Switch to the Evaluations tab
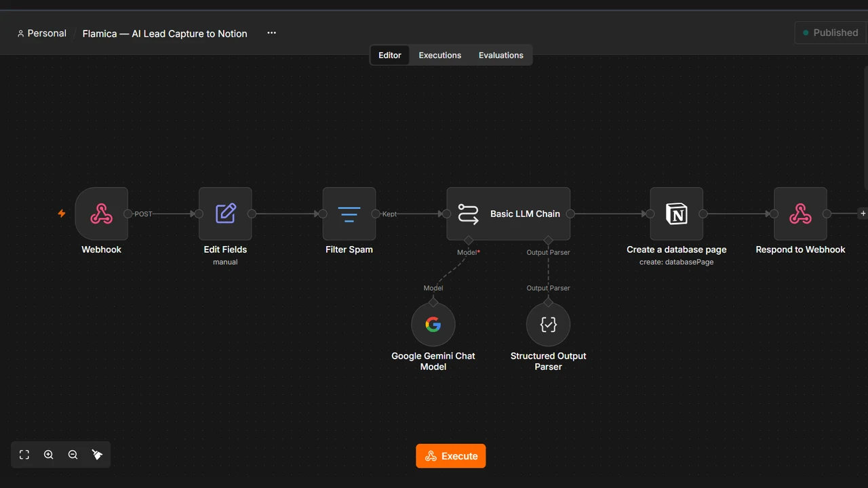 click(x=501, y=55)
